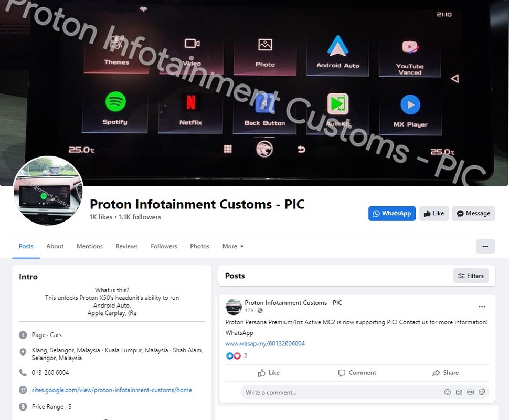
Task: Open post author name Proton Infotainment Customs - PIC
Action: (x=293, y=303)
